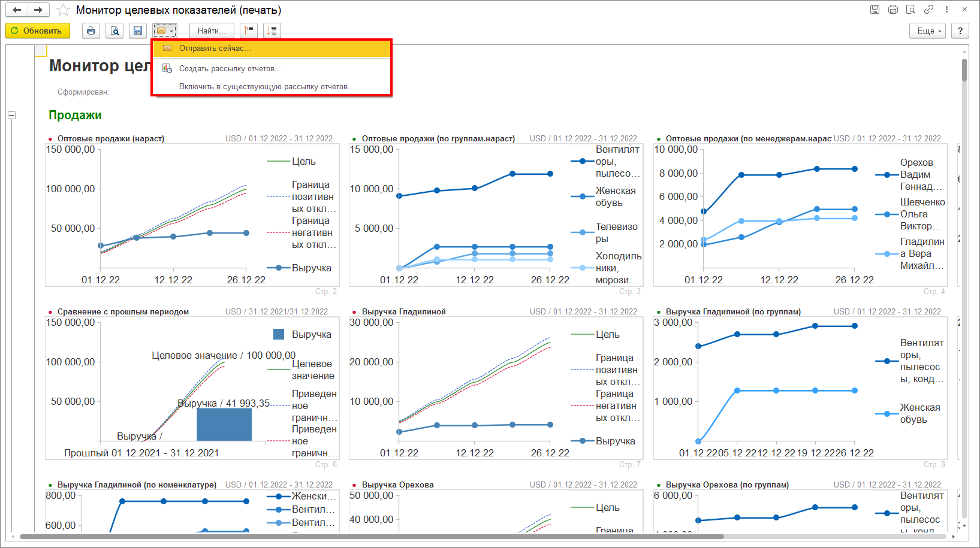Save via title bar floppy disk icon
The height and width of the screenshot is (548, 980).
pyautogui.click(x=875, y=10)
